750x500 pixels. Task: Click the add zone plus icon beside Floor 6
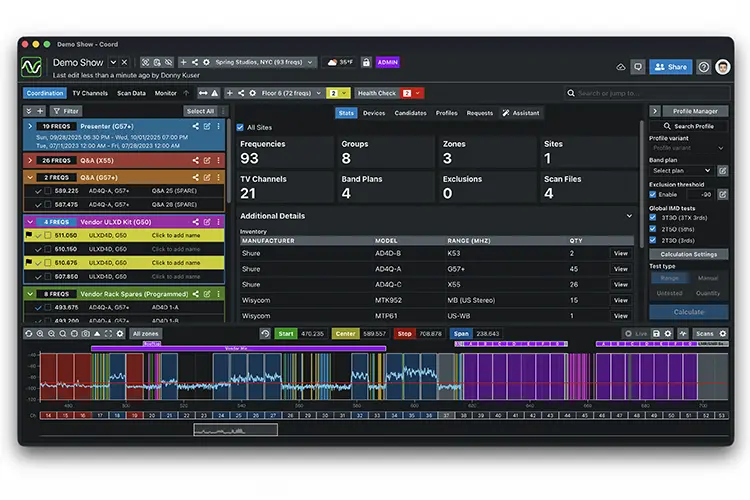pos(230,93)
